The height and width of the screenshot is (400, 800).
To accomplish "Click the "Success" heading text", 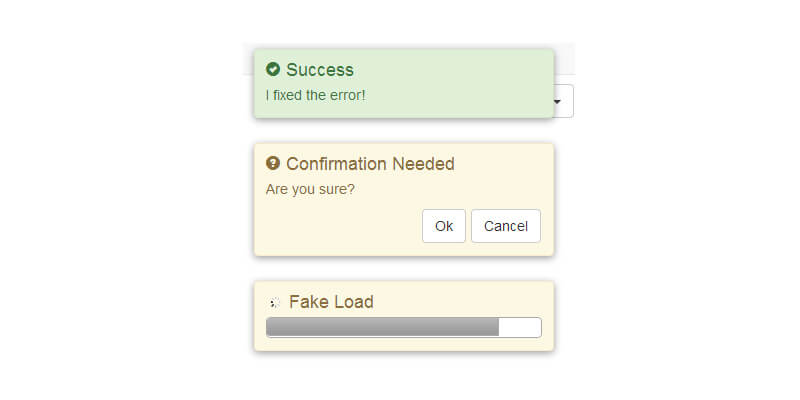I will click(319, 70).
